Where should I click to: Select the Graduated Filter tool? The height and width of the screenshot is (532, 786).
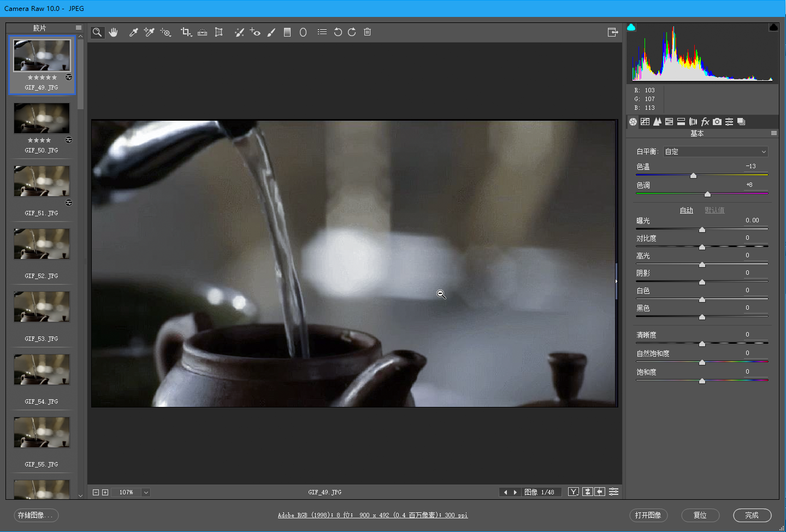(x=287, y=32)
